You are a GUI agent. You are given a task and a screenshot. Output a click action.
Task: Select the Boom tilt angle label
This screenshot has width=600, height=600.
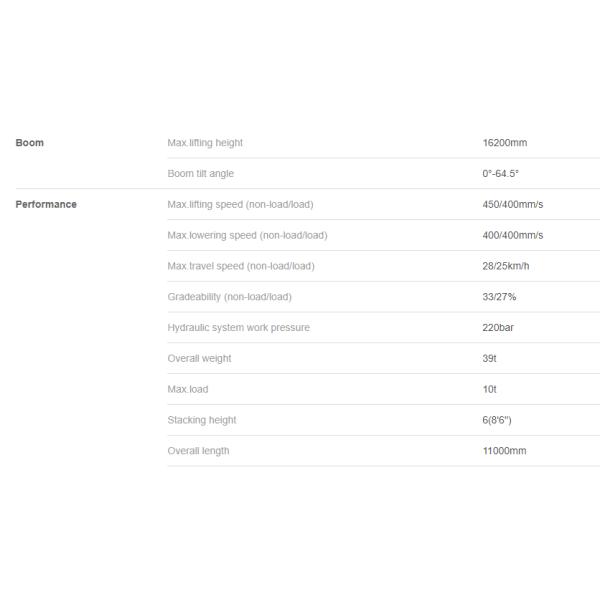(x=201, y=174)
